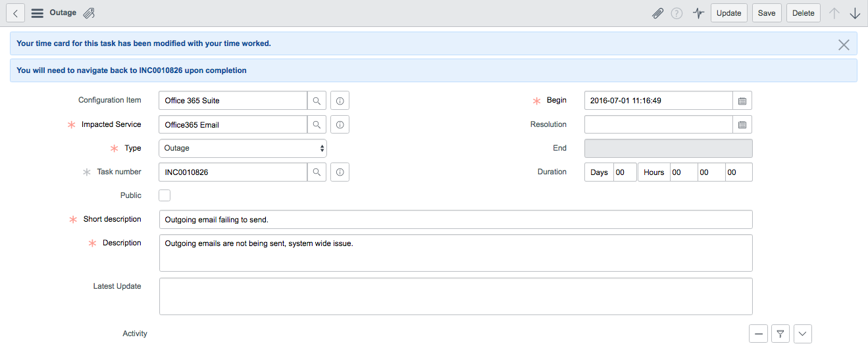Open calendar picker for Resolution date
The height and width of the screenshot is (350, 868).
(x=742, y=124)
